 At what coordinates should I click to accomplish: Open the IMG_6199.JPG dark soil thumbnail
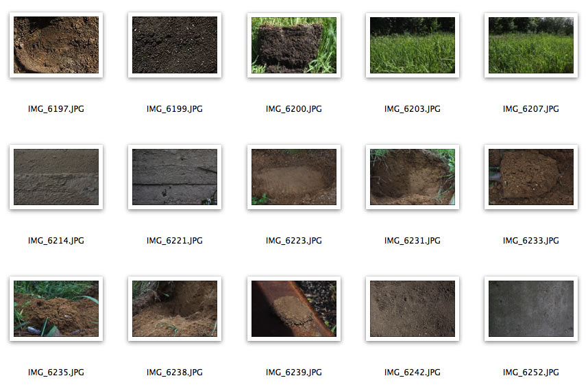pyautogui.click(x=175, y=45)
